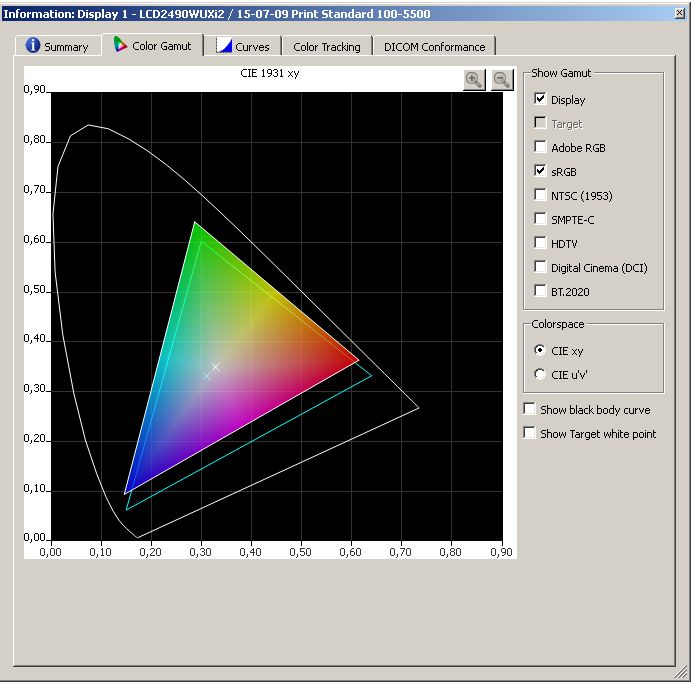Select the CIE xy colorspace option
Image resolution: width=692 pixels, height=684 pixels.
coord(541,351)
